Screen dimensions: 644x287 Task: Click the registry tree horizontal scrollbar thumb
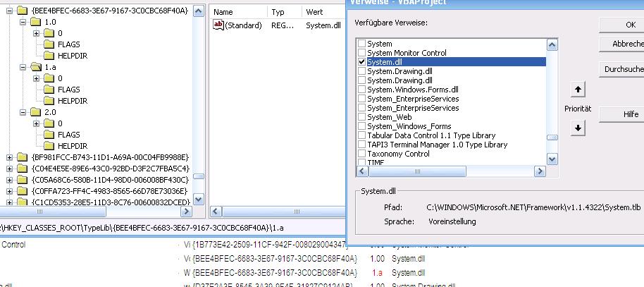53,212
